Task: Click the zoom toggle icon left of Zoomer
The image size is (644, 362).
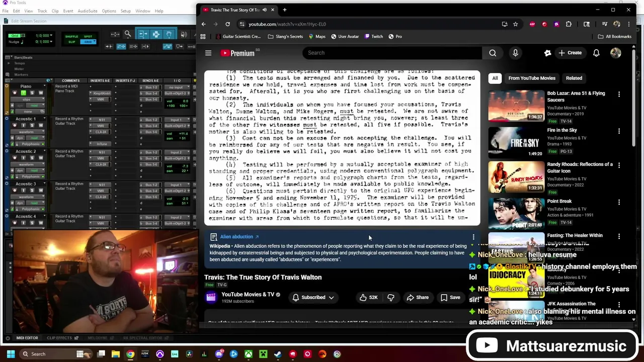Action: pyautogui.click(x=115, y=34)
